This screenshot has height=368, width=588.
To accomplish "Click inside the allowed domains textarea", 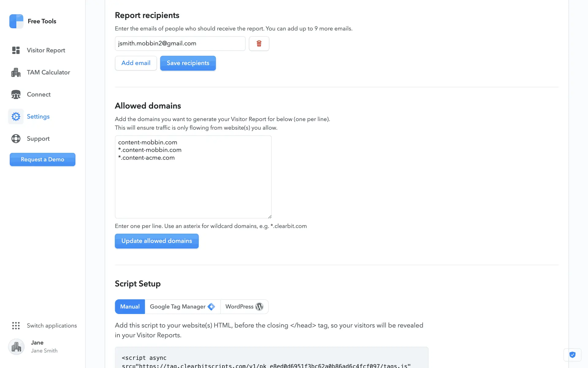I will pyautogui.click(x=193, y=184).
